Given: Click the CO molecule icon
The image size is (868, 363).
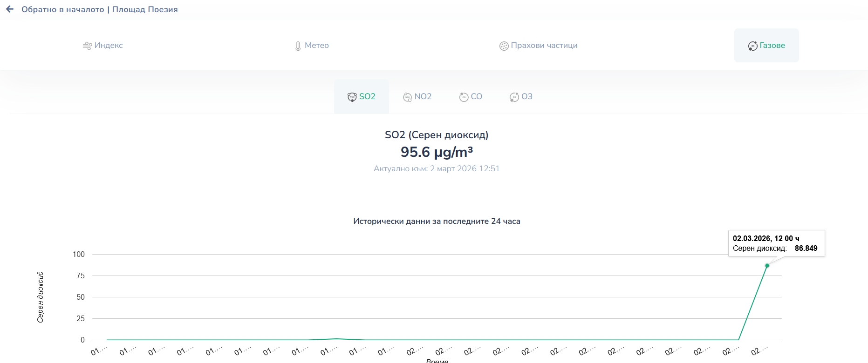Looking at the screenshot, I should 464,97.
